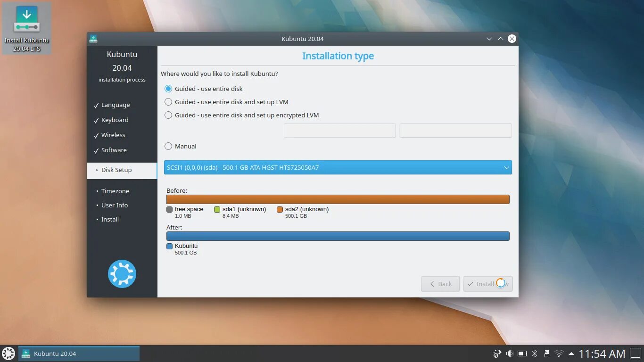Image resolution: width=644 pixels, height=362 pixels.
Task: Click the 'Installation type' heading
Action: point(338,56)
